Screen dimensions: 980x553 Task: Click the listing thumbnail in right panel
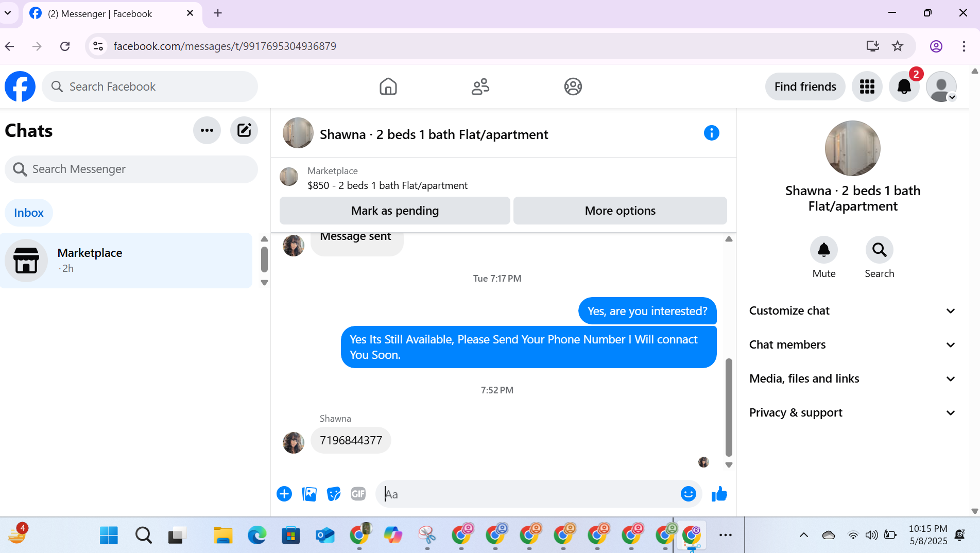tap(852, 148)
